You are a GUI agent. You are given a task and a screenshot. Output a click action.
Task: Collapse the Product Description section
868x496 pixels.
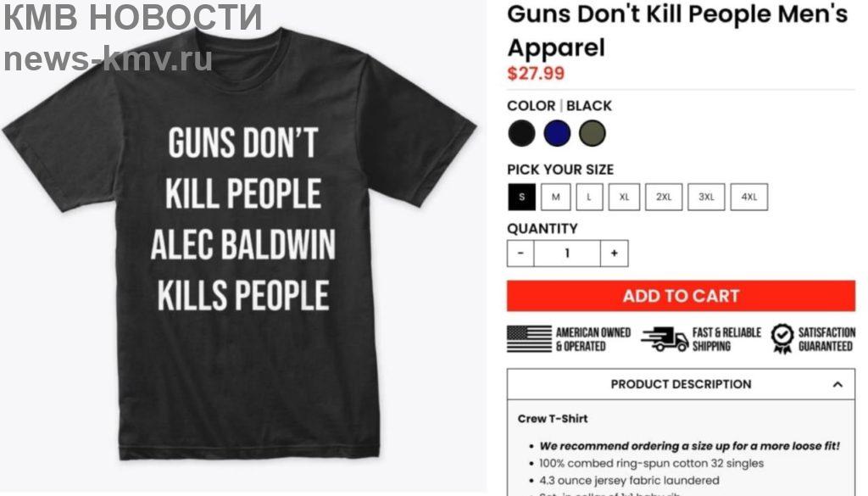pyautogui.click(x=837, y=384)
